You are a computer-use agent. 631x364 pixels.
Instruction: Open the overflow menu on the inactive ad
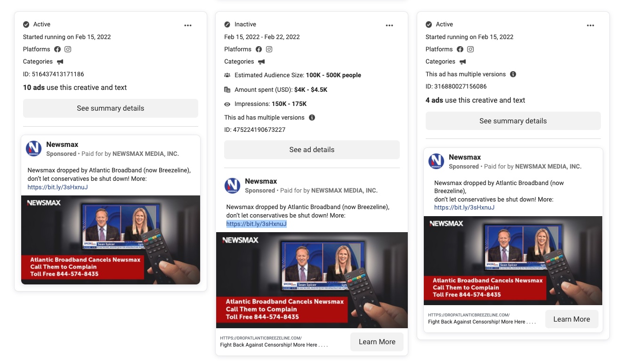389,25
